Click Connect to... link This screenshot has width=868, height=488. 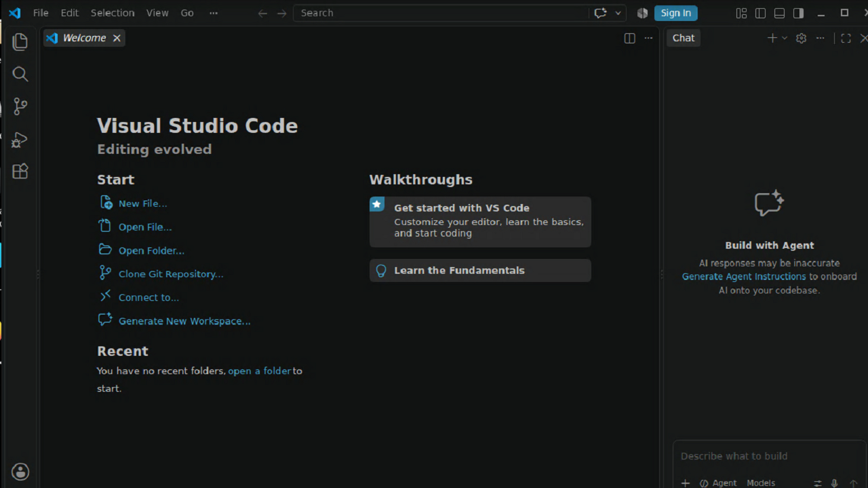[x=149, y=298]
